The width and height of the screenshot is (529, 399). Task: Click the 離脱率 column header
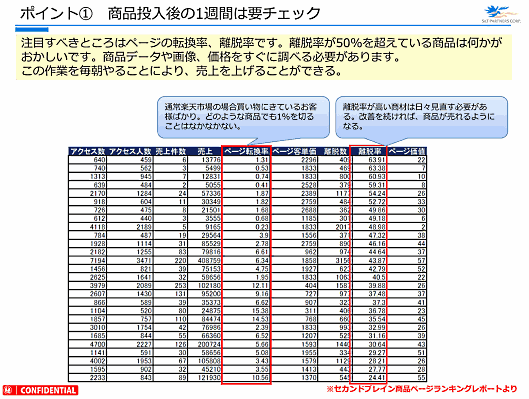click(369, 151)
